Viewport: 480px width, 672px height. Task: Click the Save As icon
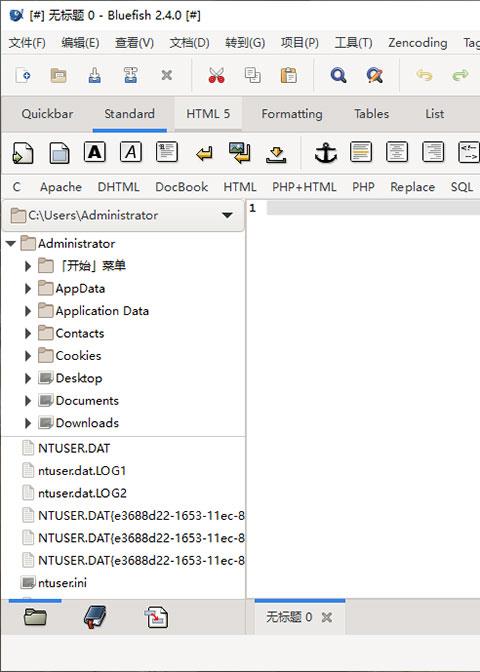pos(130,75)
